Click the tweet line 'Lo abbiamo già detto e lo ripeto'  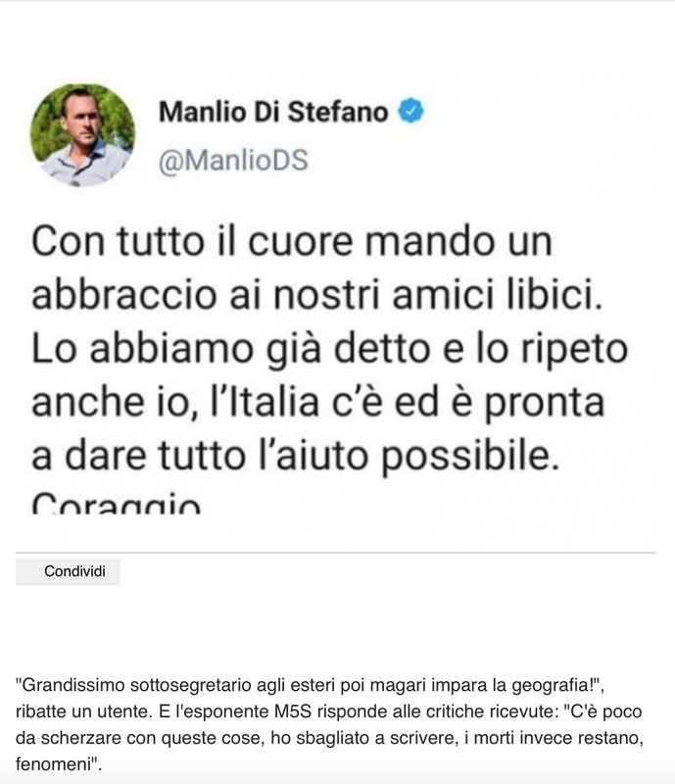tap(329, 350)
